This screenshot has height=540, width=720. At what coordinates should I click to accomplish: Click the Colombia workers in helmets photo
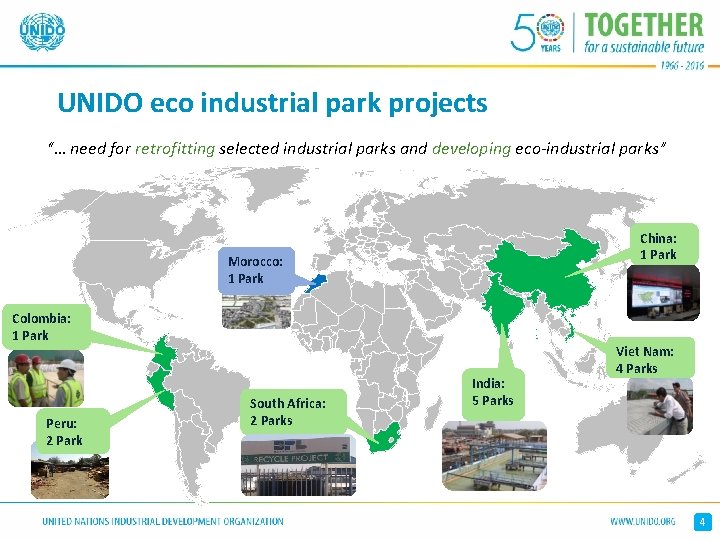(46, 378)
